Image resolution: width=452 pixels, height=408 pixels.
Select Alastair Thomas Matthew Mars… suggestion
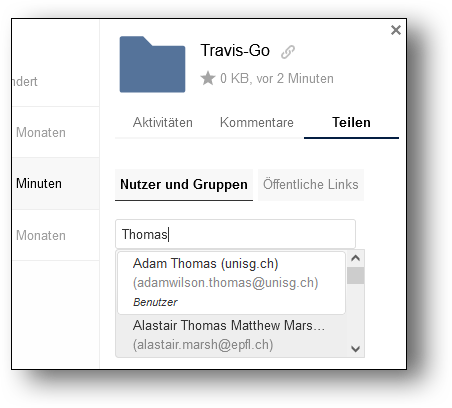pos(232,336)
